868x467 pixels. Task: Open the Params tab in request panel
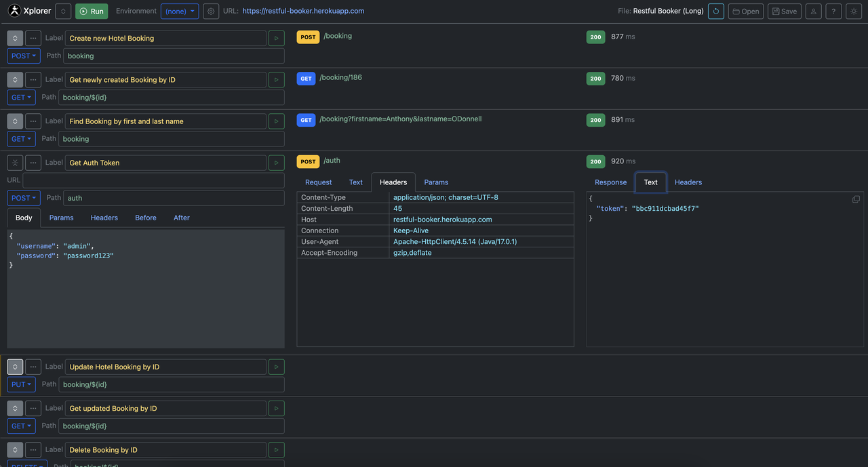[436, 182]
